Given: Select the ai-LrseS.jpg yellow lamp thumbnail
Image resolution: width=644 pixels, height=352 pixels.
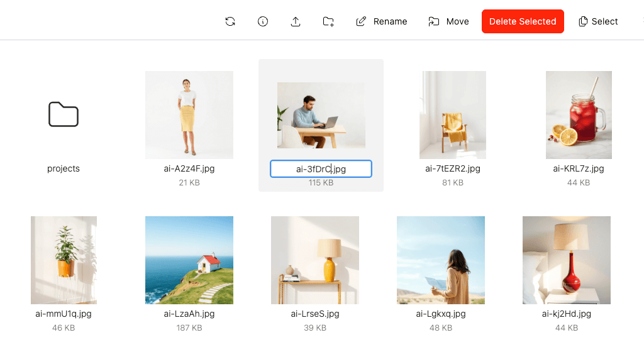Looking at the screenshot, I should pyautogui.click(x=315, y=260).
